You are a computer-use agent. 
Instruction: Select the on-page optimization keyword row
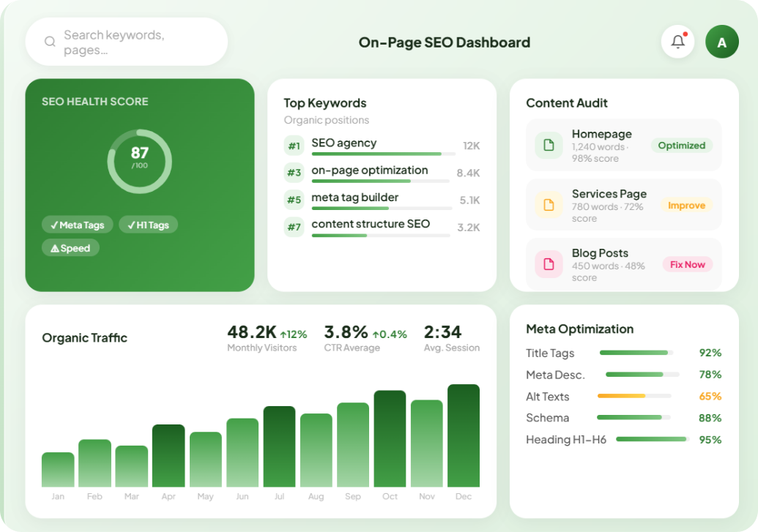382,173
